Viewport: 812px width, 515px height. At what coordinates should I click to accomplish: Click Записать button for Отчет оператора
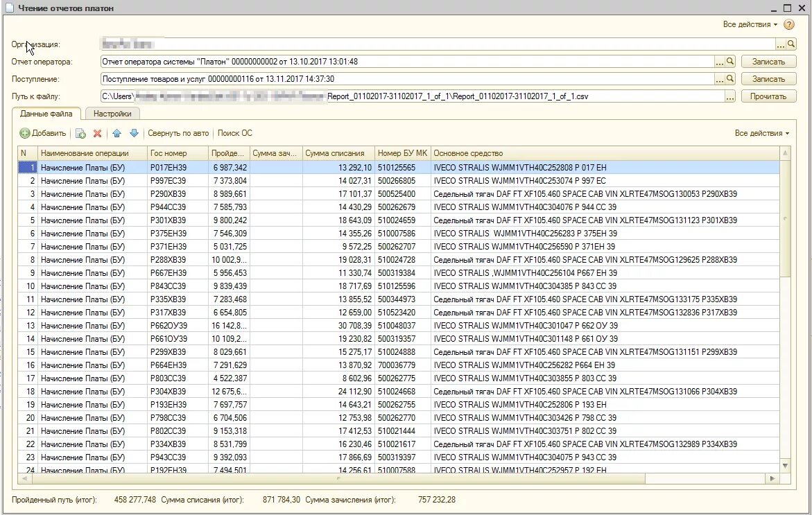(x=768, y=62)
